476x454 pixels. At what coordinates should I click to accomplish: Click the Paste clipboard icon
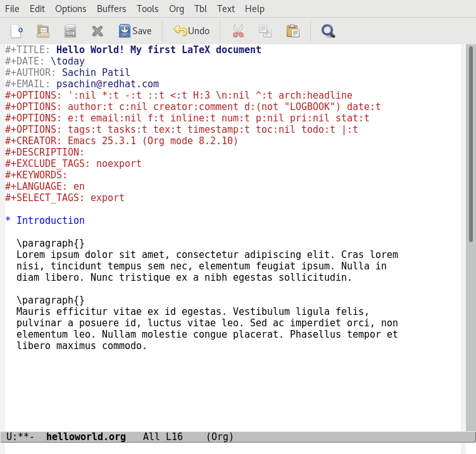(292, 31)
